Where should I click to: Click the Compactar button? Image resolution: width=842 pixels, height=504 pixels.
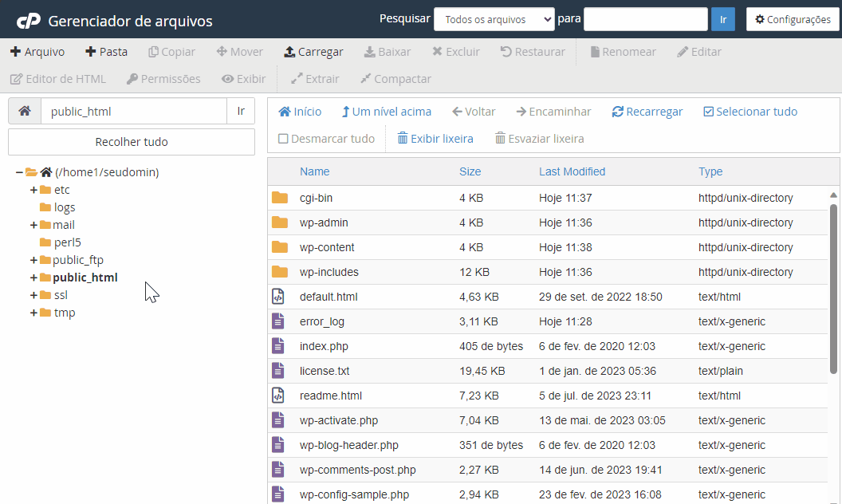pyautogui.click(x=395, y=79)
